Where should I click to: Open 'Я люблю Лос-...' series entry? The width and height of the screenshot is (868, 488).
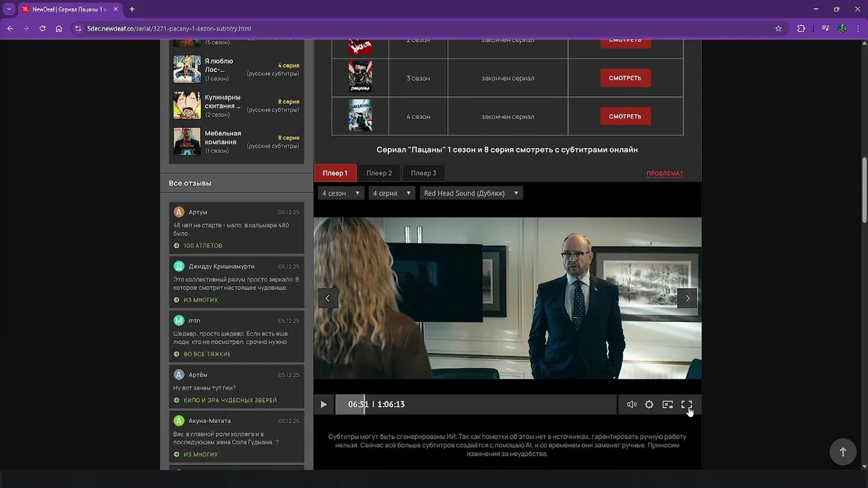237,69
